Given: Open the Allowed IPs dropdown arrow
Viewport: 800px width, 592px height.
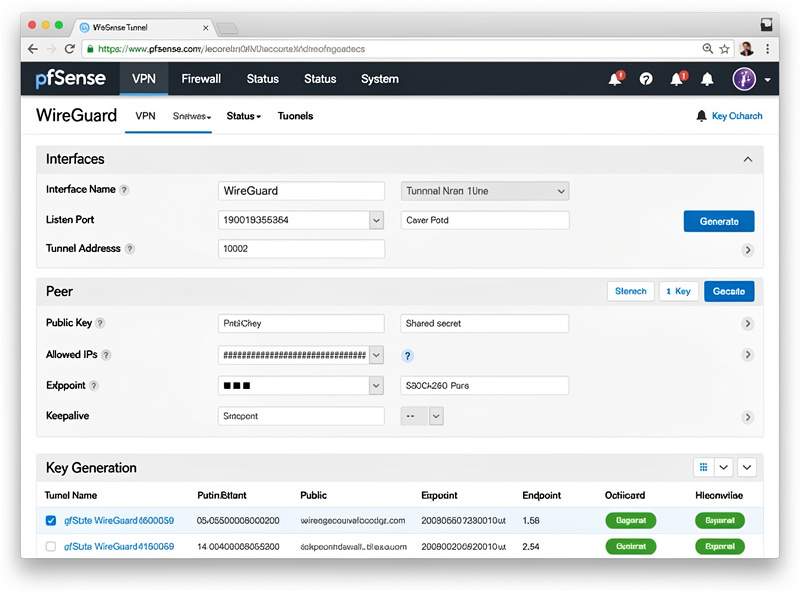Looking at the screenshot, I should pos(377,355).
